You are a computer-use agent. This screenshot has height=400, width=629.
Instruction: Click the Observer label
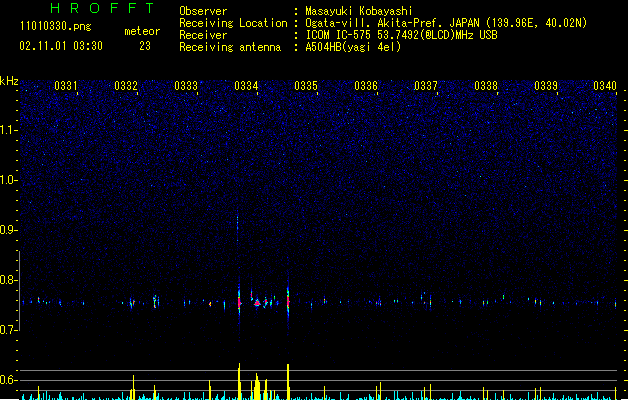click(x=203, y=11)
